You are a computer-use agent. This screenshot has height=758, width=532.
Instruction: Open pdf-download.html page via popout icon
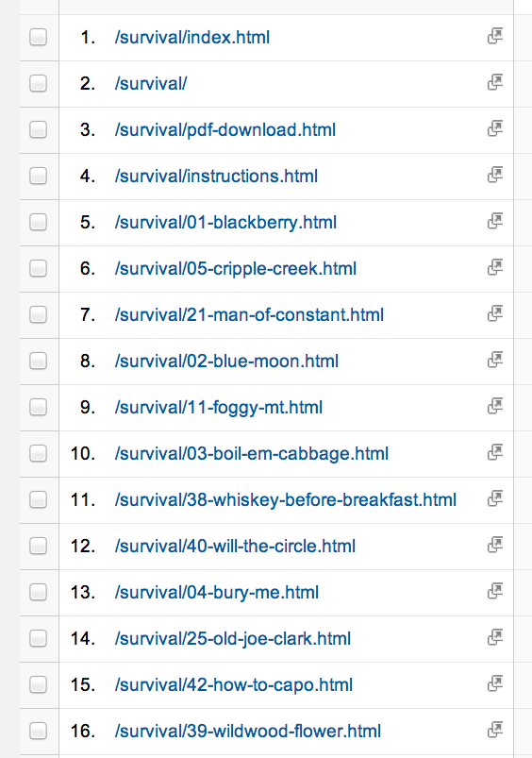(495, 129)
